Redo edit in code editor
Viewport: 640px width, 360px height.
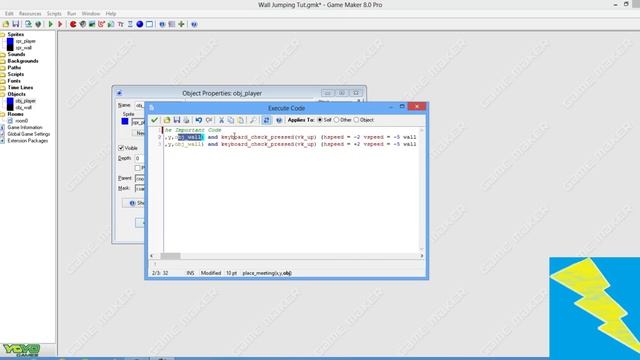209,120
